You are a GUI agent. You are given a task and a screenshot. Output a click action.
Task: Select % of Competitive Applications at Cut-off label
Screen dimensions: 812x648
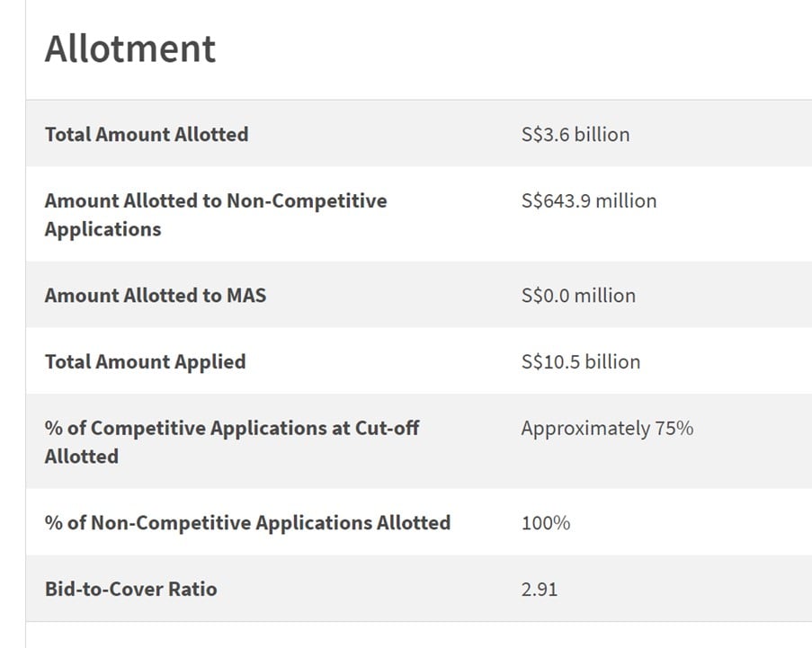[x=231, y=442]
